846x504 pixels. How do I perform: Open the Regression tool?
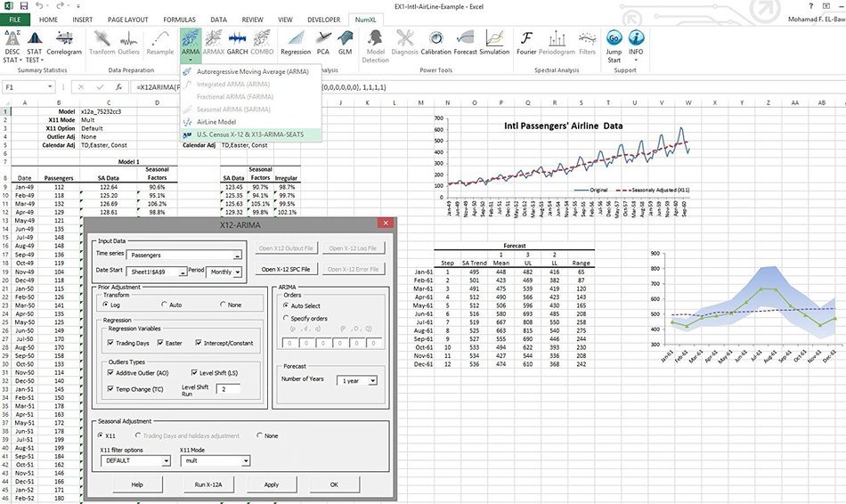tap(296, 43)
